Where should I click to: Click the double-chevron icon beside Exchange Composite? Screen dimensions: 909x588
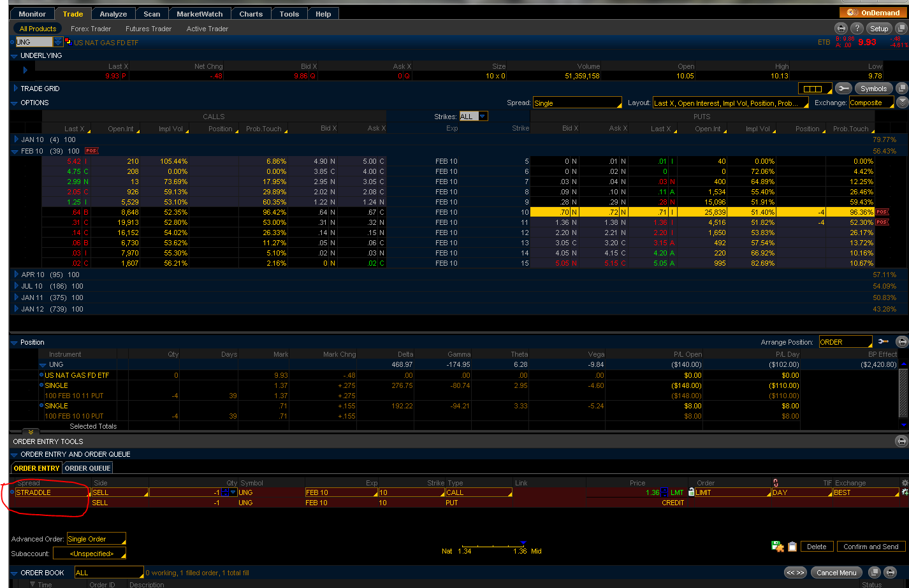[902, 103]
